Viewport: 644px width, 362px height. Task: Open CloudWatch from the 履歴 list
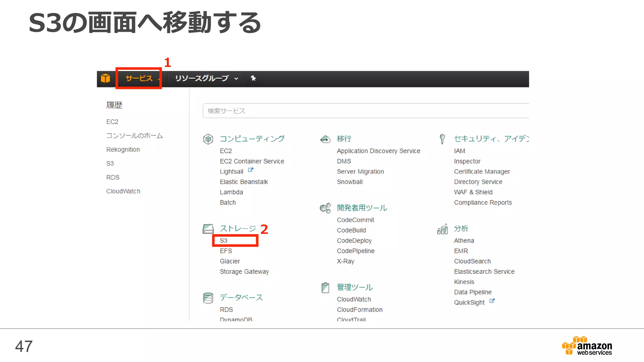pos(123,191)
